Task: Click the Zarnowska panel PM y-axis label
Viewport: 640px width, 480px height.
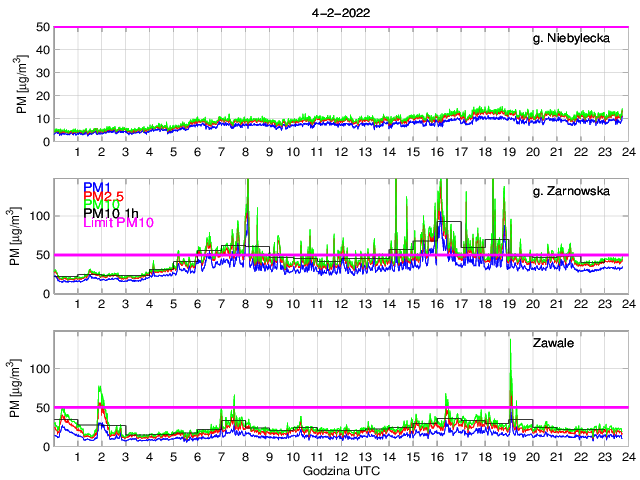Action: tap(22, 237)
